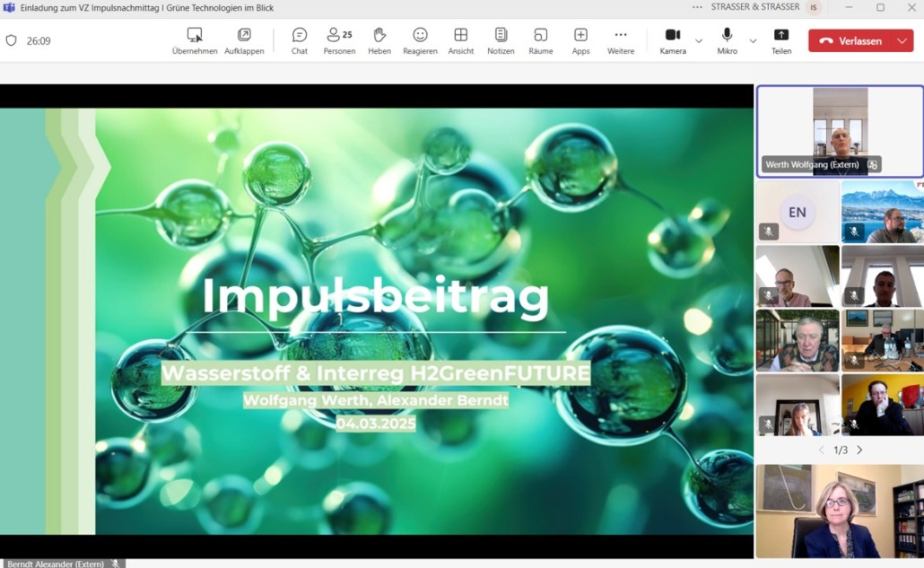Click Übernehmen to take control
924x568 pixels.
195,40
